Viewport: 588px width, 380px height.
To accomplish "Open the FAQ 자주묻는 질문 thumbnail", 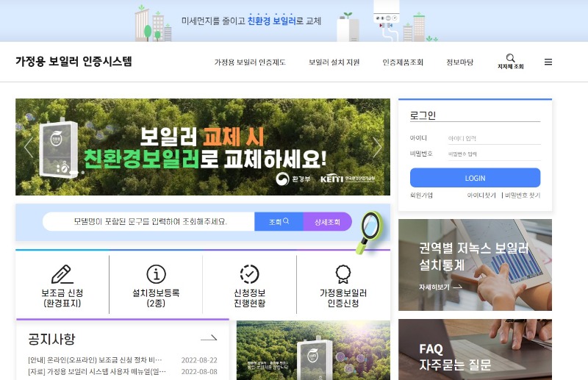I will click(x=475, y=350).
